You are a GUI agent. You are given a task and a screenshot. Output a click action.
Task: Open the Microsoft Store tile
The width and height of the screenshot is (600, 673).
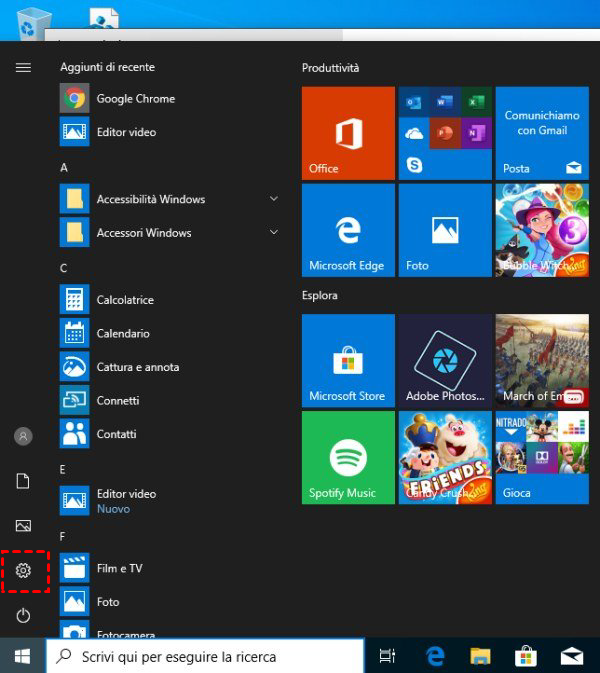click(x=348, y=360)
